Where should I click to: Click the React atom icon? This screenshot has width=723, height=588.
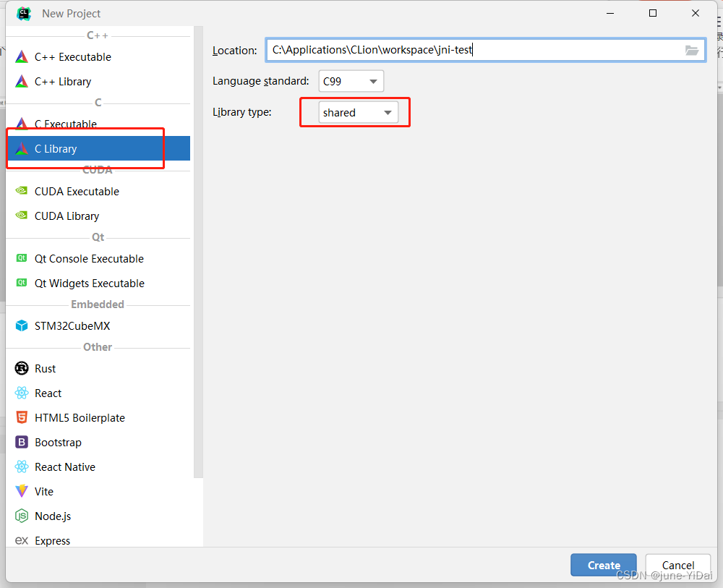pos(22,393)
